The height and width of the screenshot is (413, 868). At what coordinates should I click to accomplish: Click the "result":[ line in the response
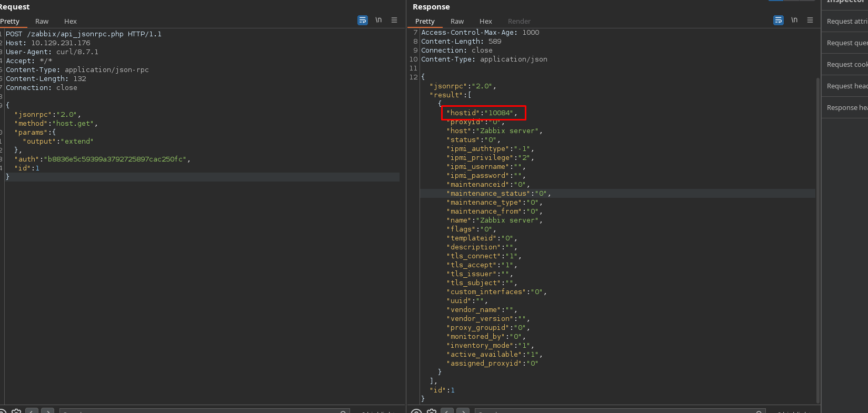pos(450,95)
